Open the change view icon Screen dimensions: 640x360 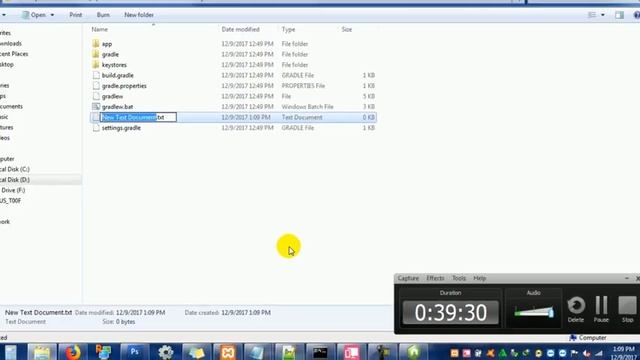[592, 15]
